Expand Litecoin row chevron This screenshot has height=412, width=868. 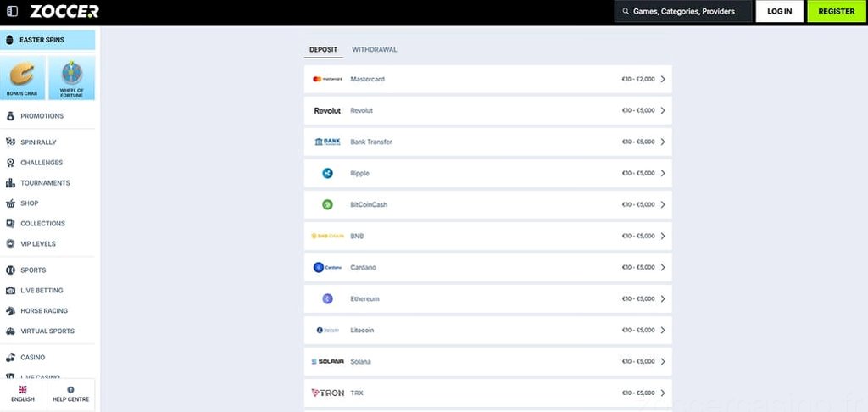pos(663,330)
